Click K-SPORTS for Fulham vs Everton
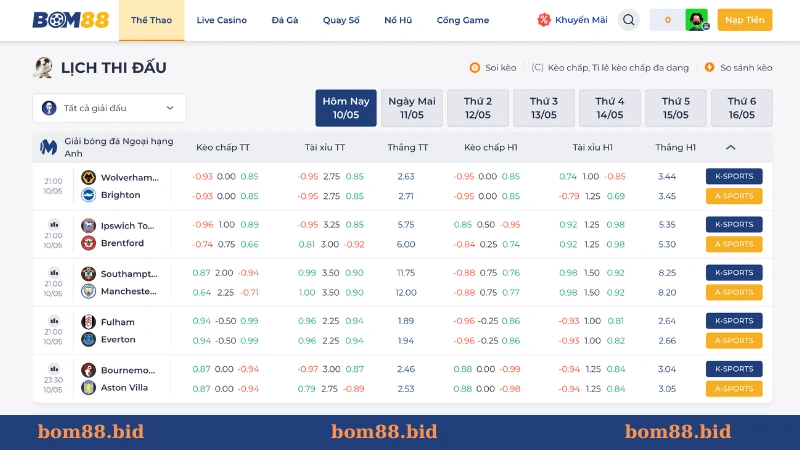This screenshot has width=800, height=450. pos(734,321)
